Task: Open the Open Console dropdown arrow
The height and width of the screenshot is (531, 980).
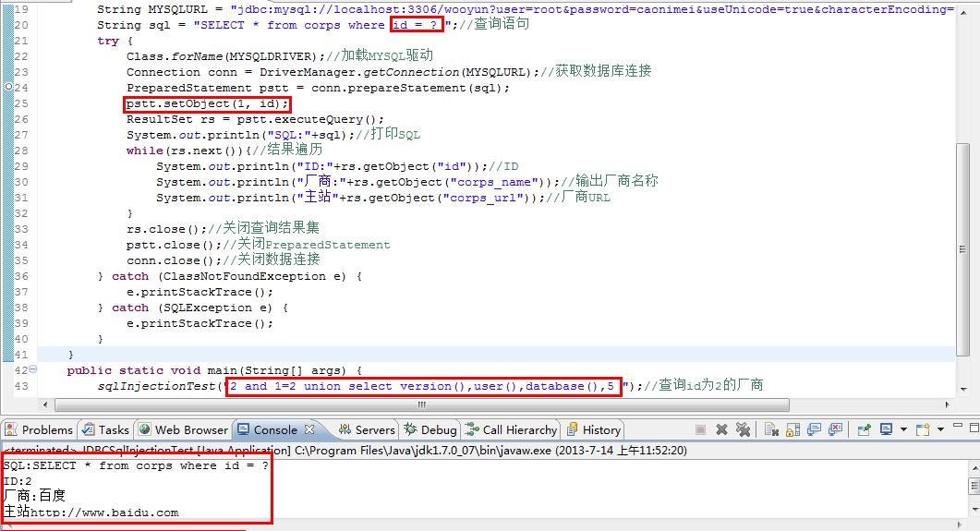Action: pyautogui.click(x=940, y=429)
